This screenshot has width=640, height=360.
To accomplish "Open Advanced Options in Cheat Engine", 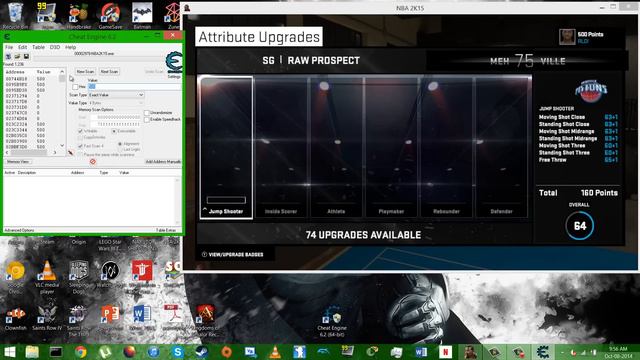I will tap(19, 230).
